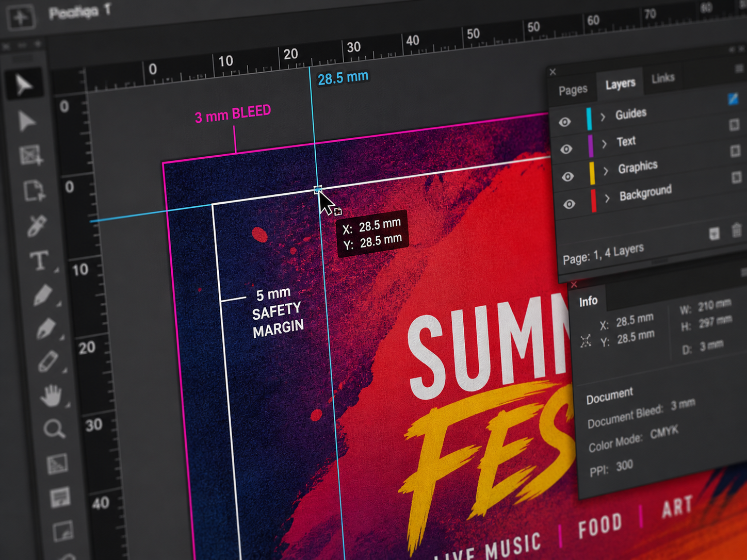Toggle the selection square on Text layer

click(x=735, y=125)
